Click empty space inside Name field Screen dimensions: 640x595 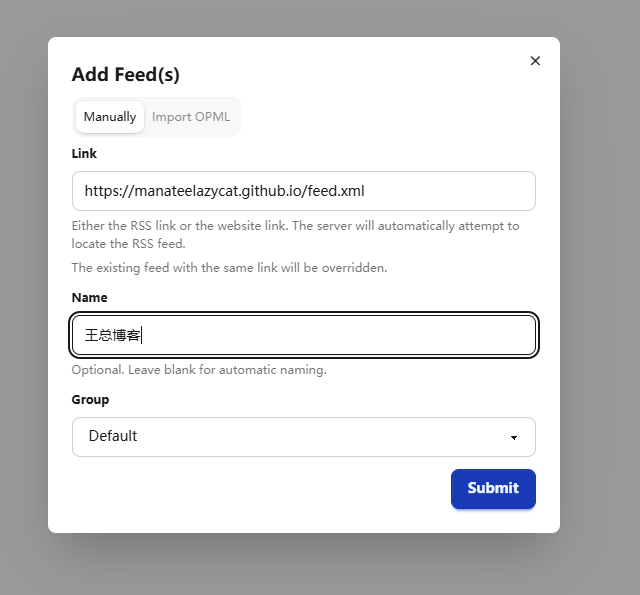coord(339,335)
